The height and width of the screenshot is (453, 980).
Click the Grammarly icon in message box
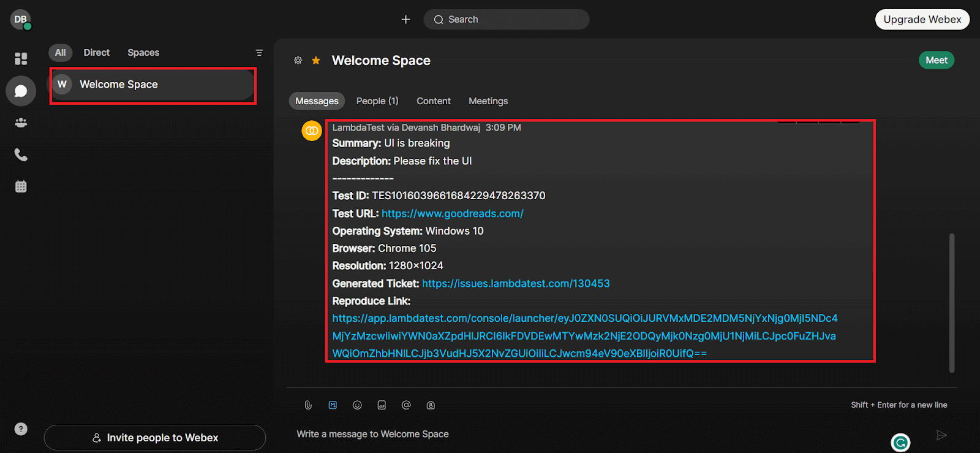[x=900, y=442]
